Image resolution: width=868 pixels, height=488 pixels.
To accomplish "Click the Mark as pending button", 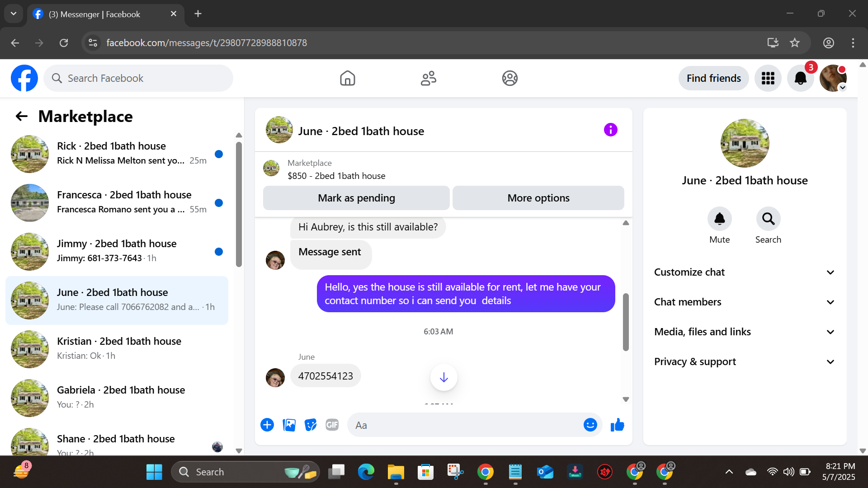I will coord(356,198).
